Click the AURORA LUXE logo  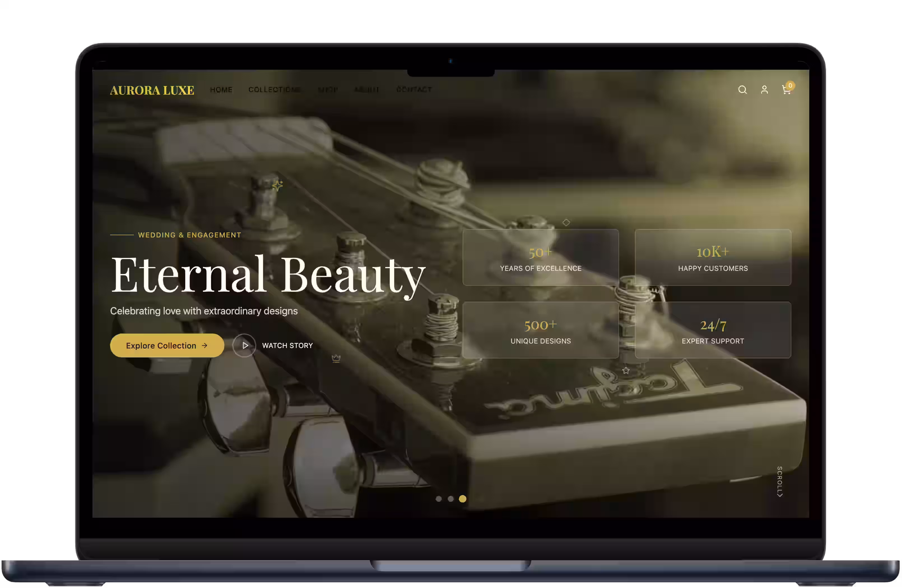coord(152,90)
